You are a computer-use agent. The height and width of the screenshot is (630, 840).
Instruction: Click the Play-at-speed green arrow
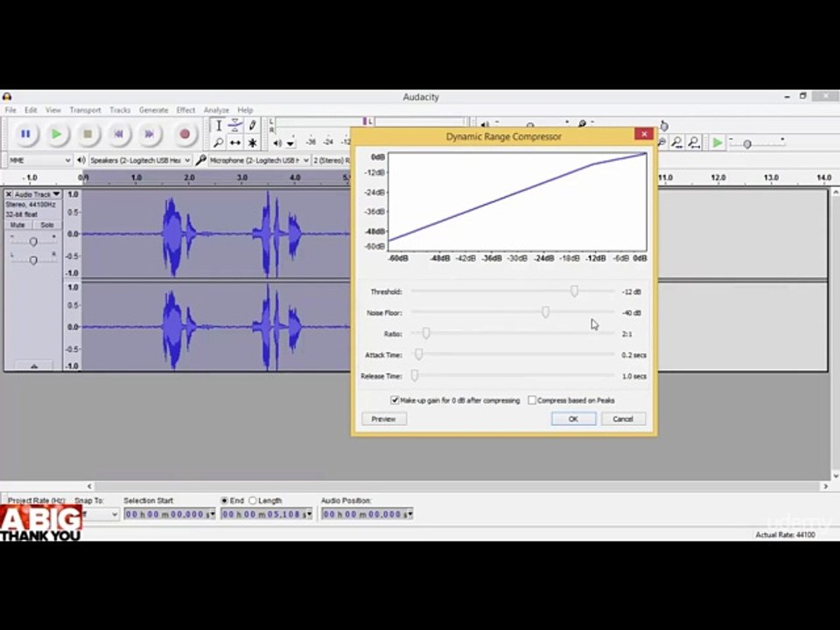coord(717,143)
